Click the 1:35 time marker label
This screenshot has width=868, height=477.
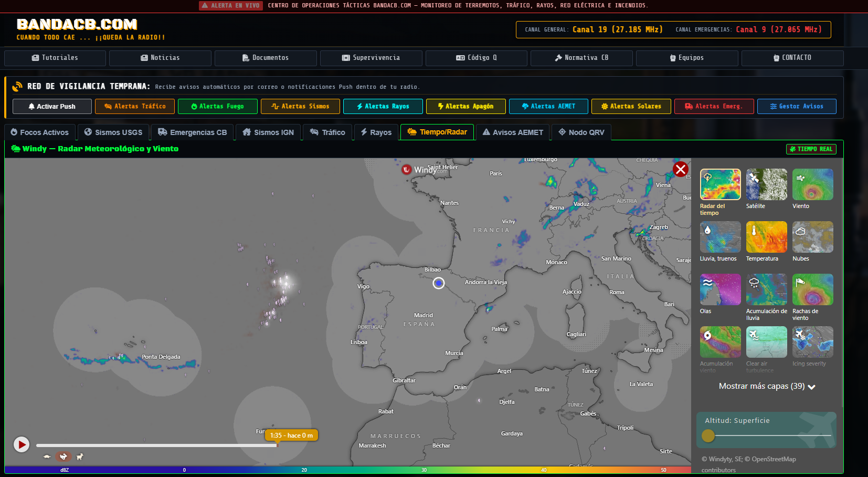point(292,435)
